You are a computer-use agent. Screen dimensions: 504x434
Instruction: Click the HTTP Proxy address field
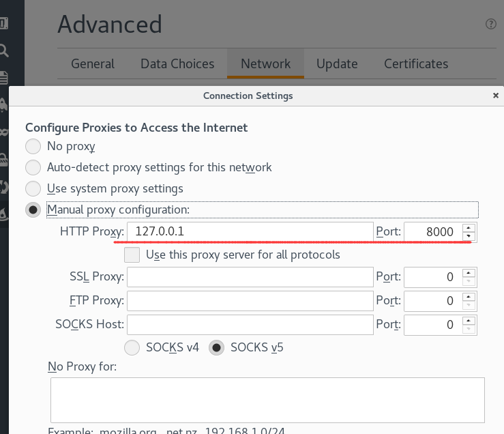(250, 232)
